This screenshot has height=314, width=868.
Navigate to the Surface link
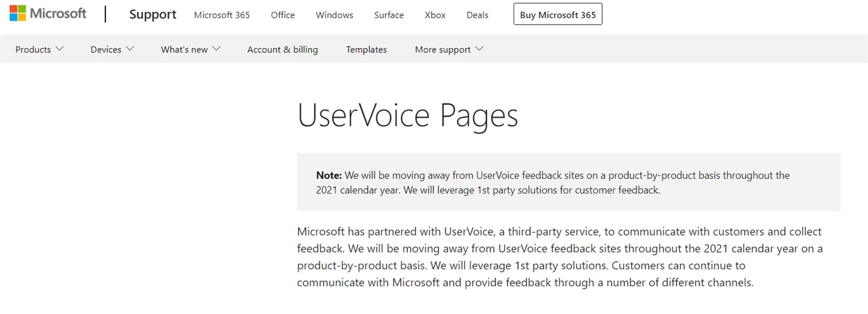389,15
